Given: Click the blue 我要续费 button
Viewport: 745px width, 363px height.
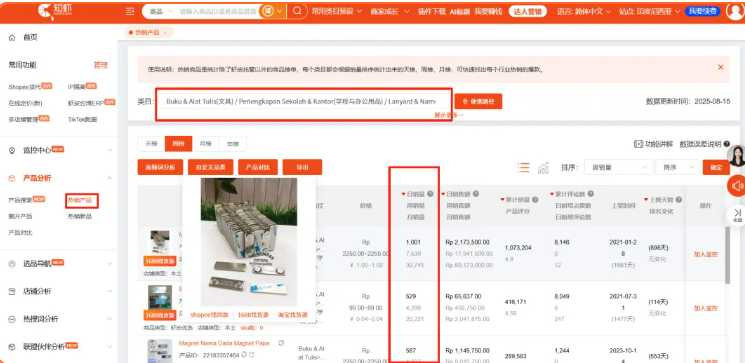Looking at the screenshot, I should pos(702,11).
